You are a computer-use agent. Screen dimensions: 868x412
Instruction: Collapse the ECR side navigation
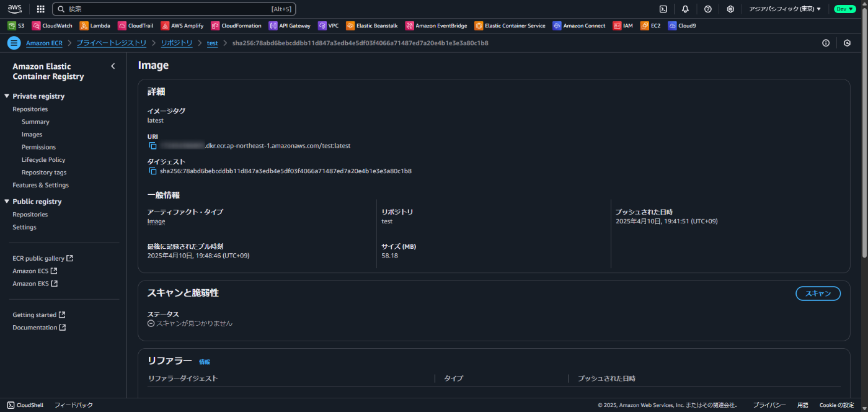pyautogui.click(x=113, y=66)
